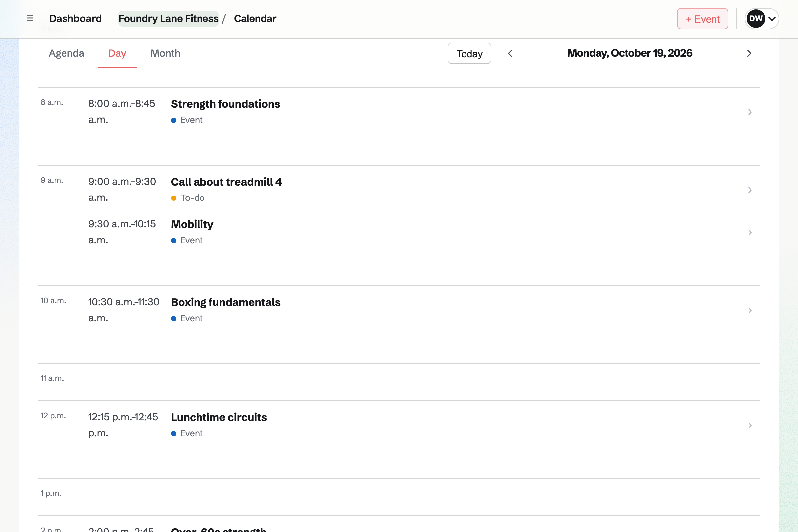Click the To-do label under treadmill call
Image resolution: width=798 pixels, height=532 pixels.
[193, 198]
